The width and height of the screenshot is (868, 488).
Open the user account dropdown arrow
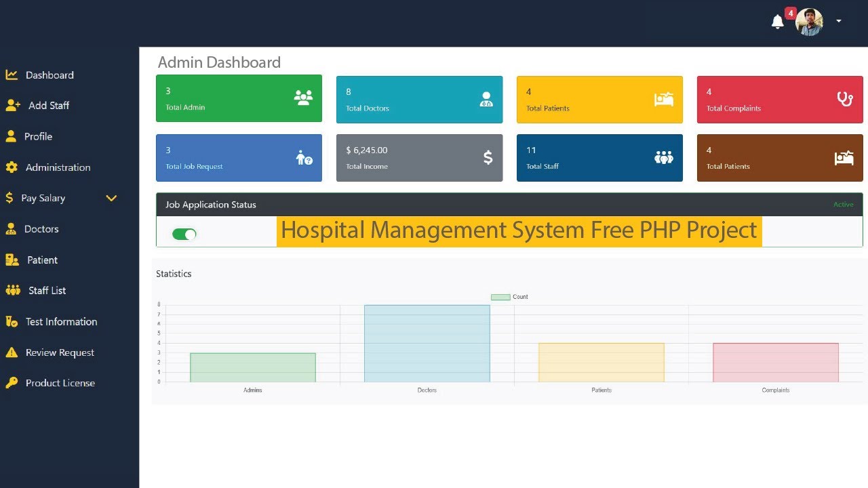click(839, 21)
